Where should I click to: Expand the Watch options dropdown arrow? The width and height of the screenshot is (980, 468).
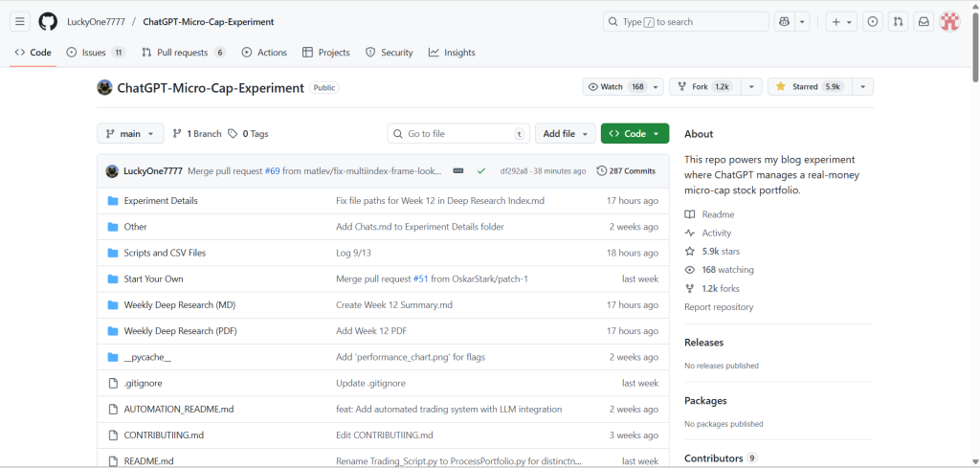656,87
